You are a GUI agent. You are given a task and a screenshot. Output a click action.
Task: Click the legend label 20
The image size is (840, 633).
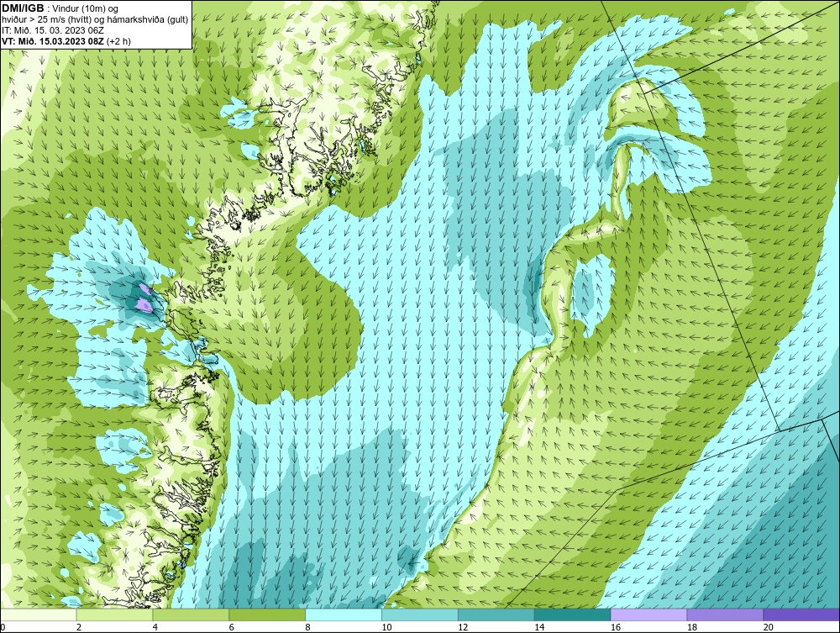point(769,627)
